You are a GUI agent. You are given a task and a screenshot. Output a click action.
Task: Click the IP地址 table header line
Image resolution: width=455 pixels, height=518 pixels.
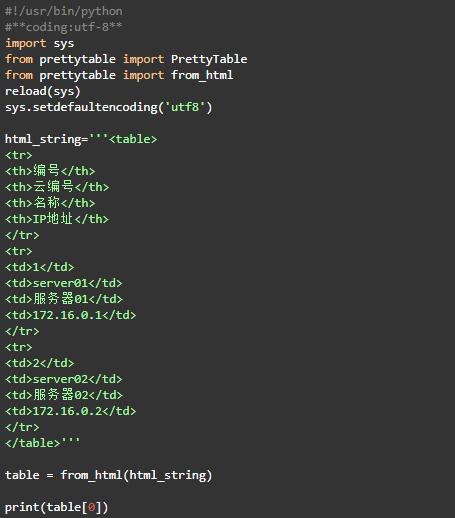57,219
